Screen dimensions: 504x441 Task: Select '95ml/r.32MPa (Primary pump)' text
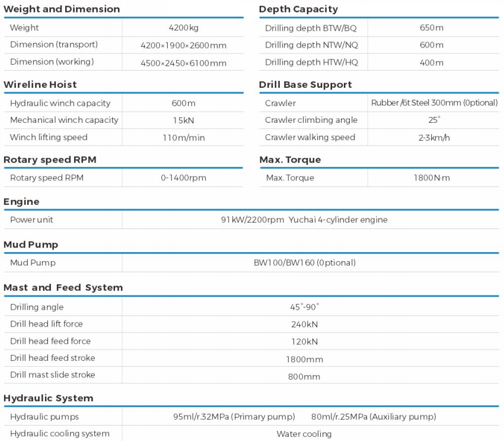pos(234,417)
